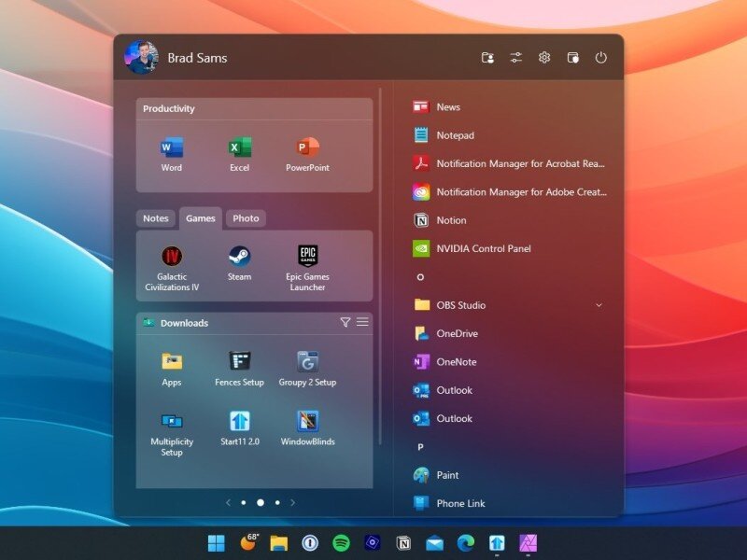Run Groupy 2 Setup installer
This screenshot has height=560, width=747.
pos(307,369)
